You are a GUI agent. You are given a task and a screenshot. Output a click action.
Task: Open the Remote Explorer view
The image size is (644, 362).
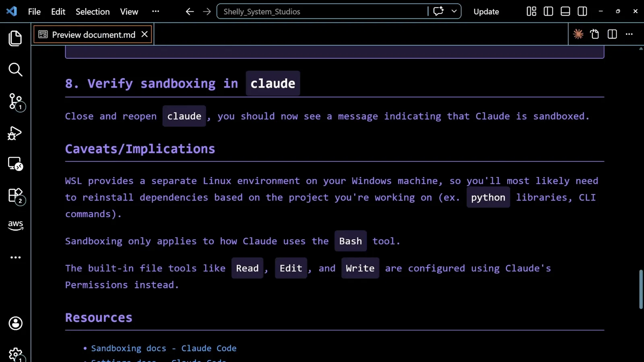pos(15,164)
